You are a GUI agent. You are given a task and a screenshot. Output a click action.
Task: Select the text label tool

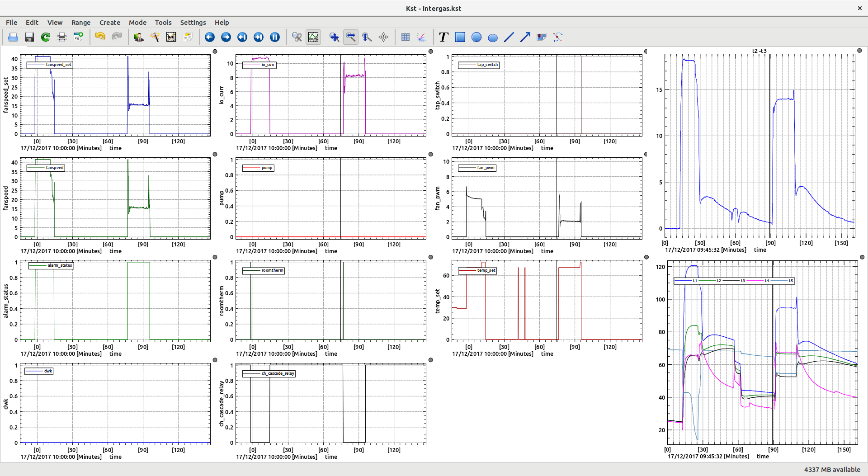tap(443, 37)
